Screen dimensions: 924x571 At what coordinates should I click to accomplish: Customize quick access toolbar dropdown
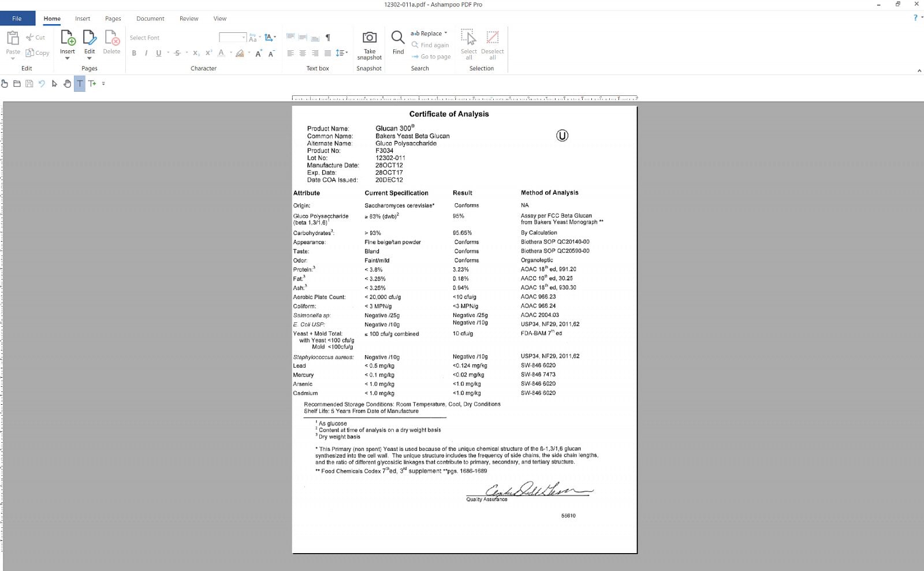(103, 84)
